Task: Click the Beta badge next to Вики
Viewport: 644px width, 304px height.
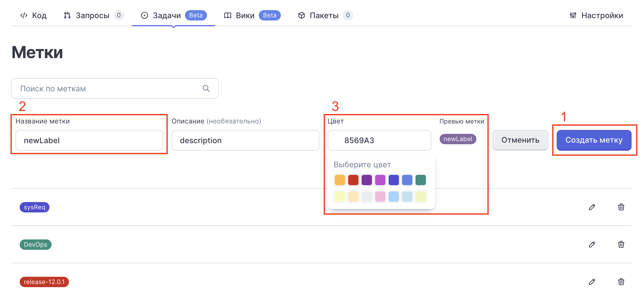Action: click(x=270, y=15)
